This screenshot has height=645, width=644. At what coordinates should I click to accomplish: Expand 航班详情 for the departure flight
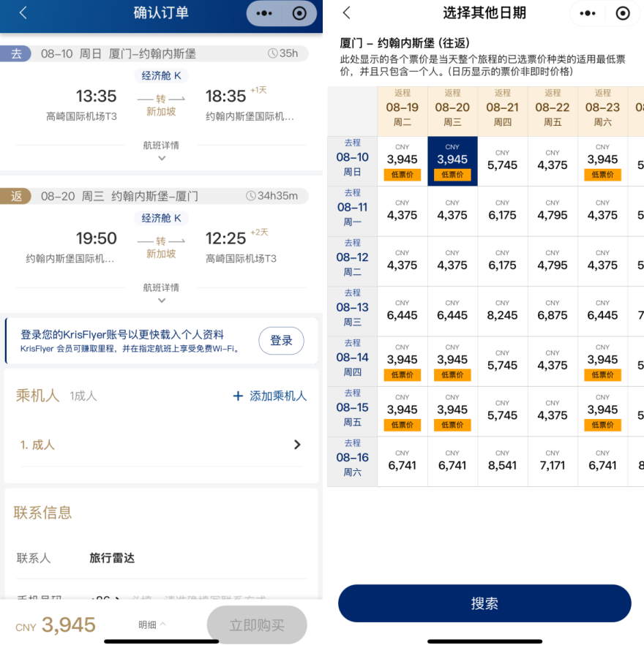(161, 148)
